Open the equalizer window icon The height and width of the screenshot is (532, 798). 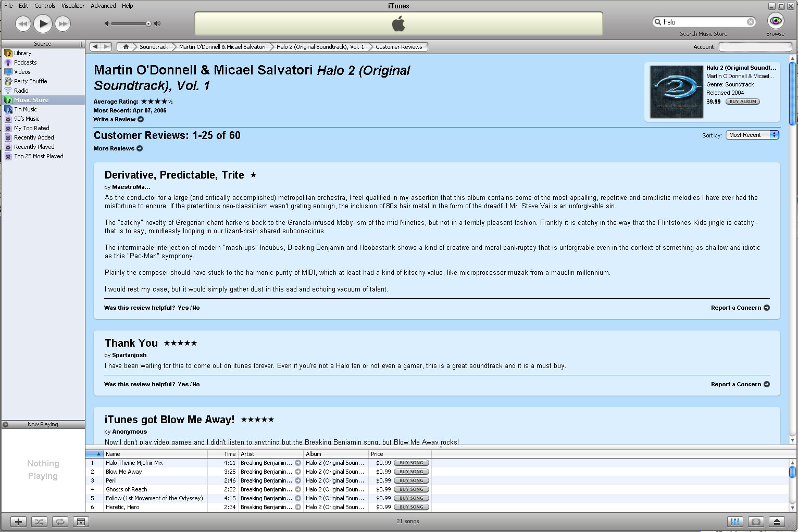(x=734, y=522)
